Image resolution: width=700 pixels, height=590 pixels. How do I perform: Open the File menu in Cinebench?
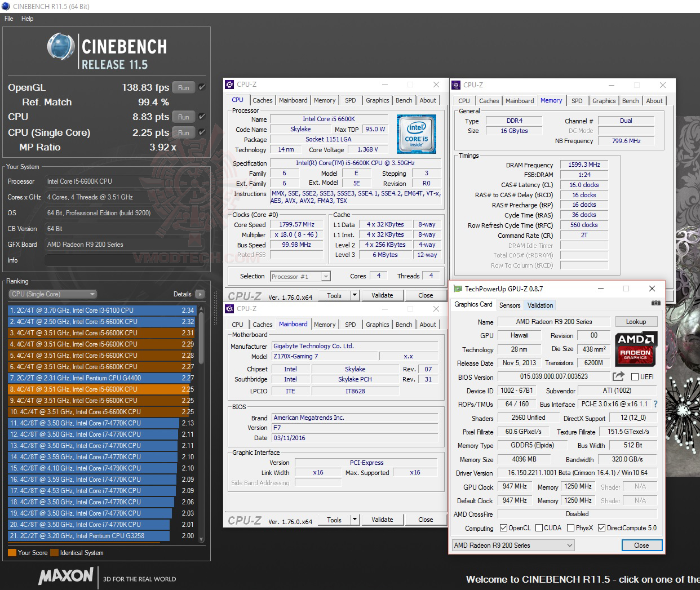(x=9, y=19)
